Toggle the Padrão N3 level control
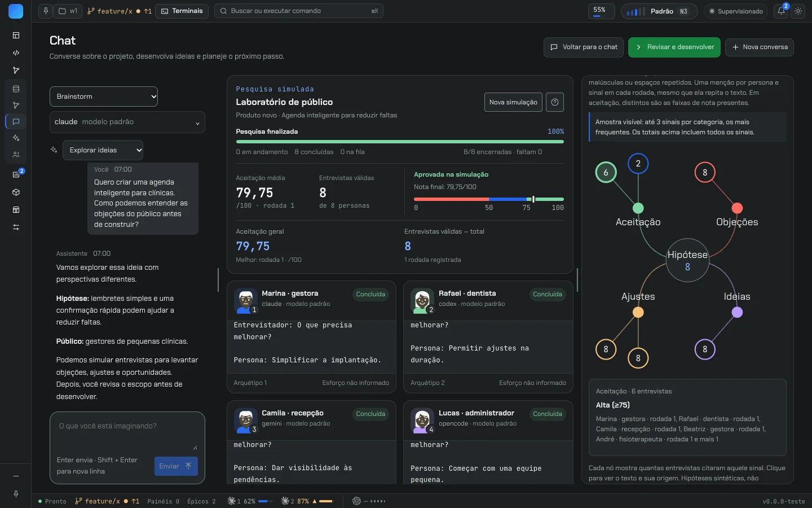The image size is (812, 508). (659, 11)
